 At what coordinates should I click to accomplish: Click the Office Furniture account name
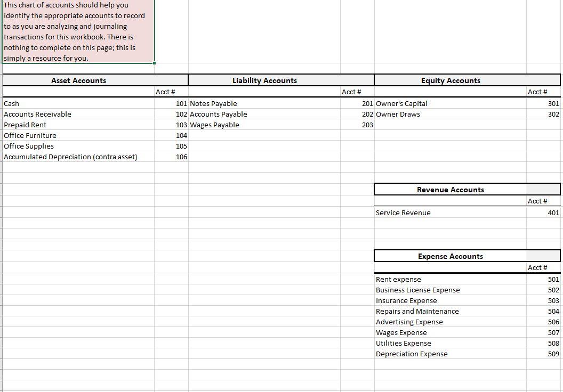(29, 135)
